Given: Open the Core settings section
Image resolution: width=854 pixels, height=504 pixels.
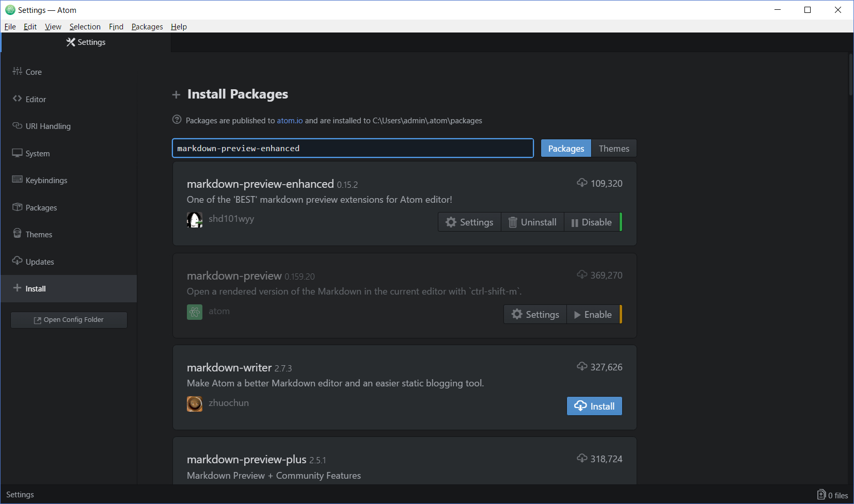Looking at the screenshot, I should click(33, 72).
